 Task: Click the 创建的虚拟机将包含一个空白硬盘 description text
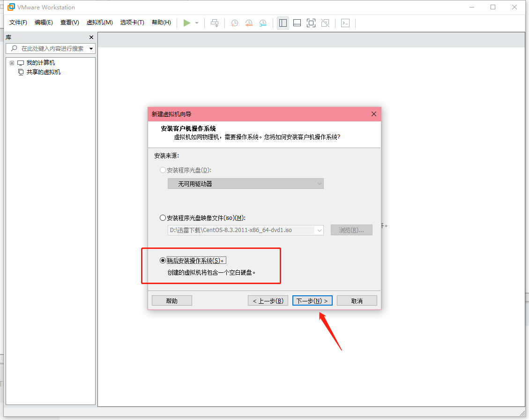(211, 272)
